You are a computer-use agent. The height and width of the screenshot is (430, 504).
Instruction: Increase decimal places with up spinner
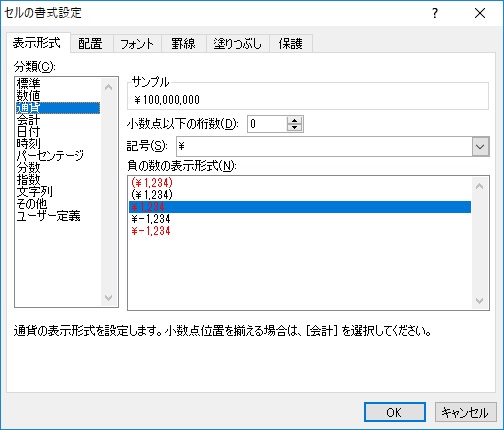click(294, 121)
